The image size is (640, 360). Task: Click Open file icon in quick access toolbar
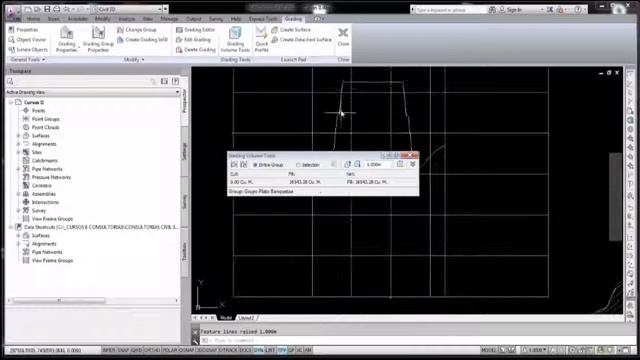pos(38,9)
